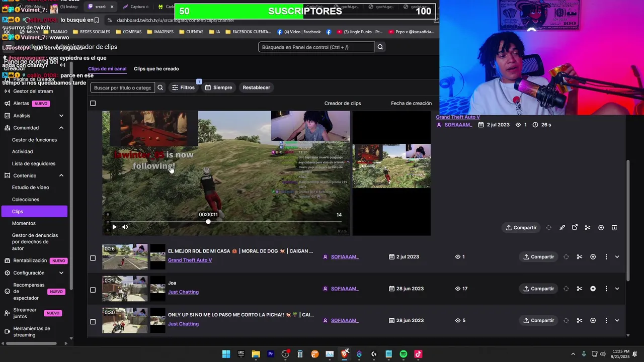Image resolution: width=644 pixels, height=362 pixels.
Task: Click Compartir on the expanded clip
Action: pos(521,228)
